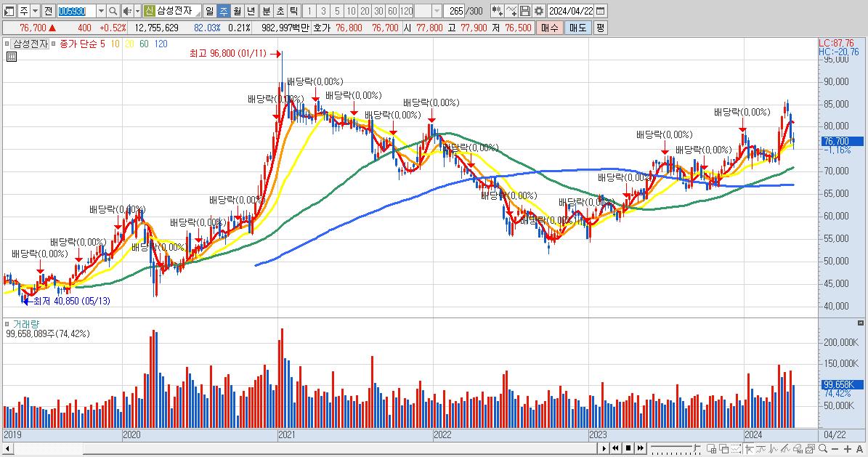Click the diagonal lines channel icon
The image size is (868, 457).
pyautogui.click(x=785, y=448)
